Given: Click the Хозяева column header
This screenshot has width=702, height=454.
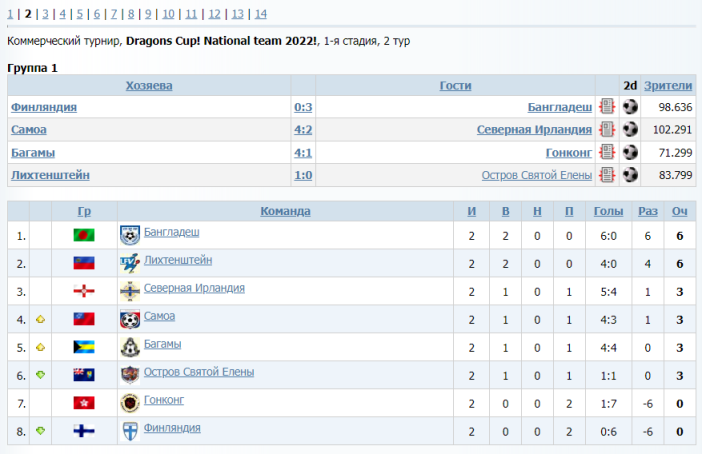Looking at the screenshot, I should pyautogui.click(x=149, y=86).
